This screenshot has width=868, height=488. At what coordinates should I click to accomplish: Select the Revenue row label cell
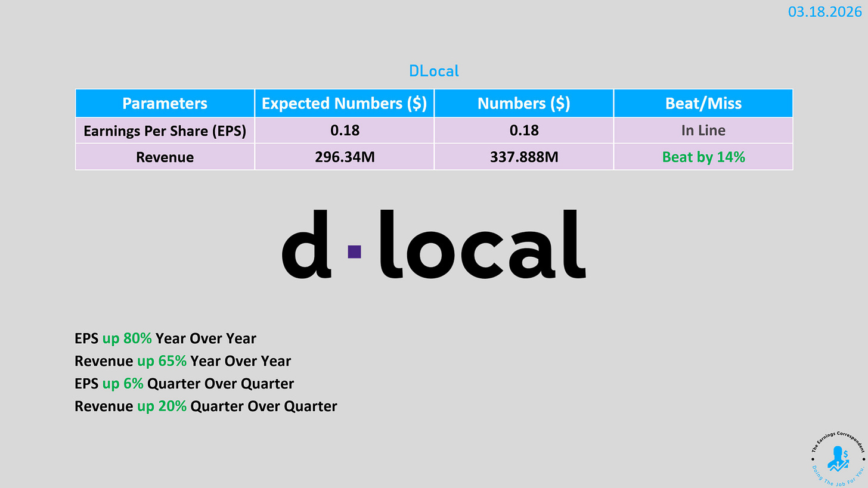[x=165, y=157]
